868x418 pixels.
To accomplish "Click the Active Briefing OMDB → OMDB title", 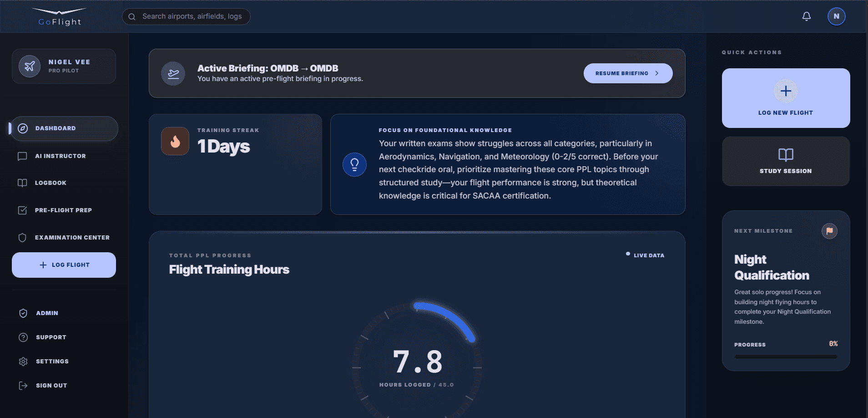I will (267, 68).
